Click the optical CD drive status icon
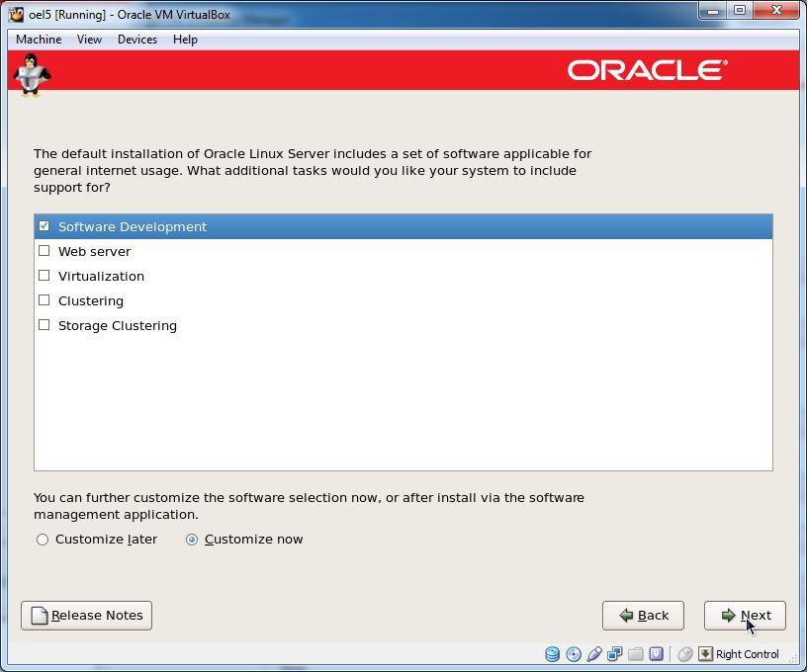This screenshot has width=807, height=672. pyautogui.click(x=574, y=654)
